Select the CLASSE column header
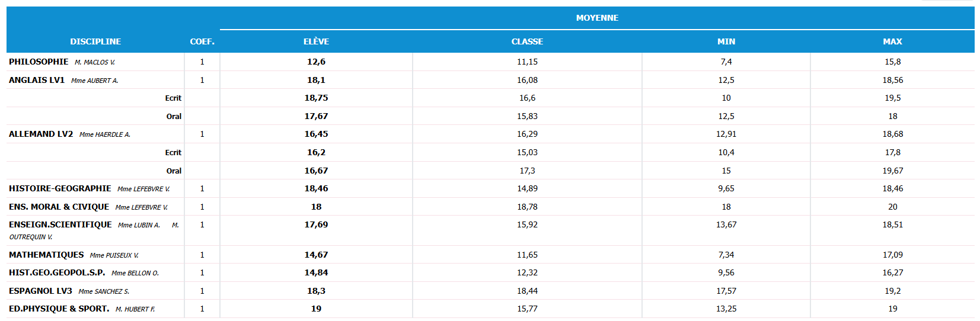980x321 pixels. pyautogui.click(x=527, y=41)
